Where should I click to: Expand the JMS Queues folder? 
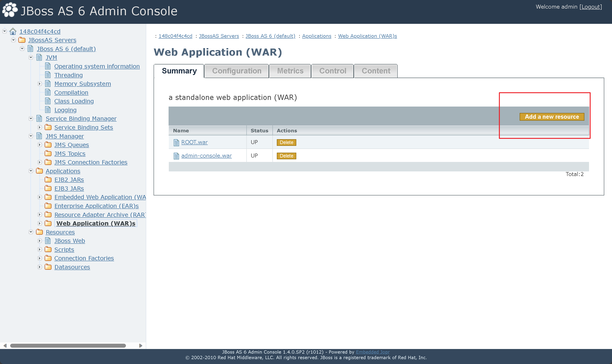pos(40,145)
